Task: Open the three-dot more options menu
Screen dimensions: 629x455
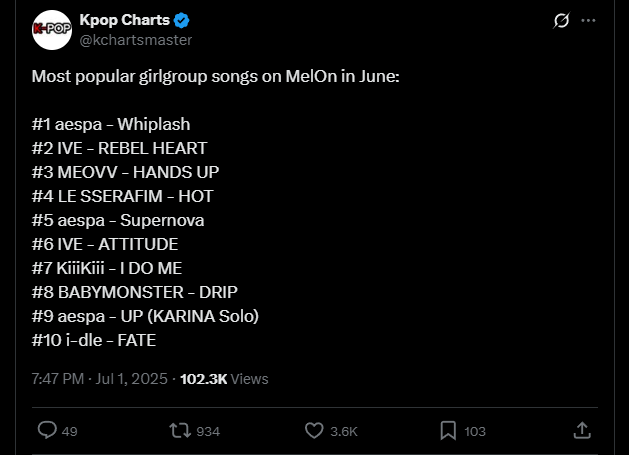Action: tap(588, 20)
